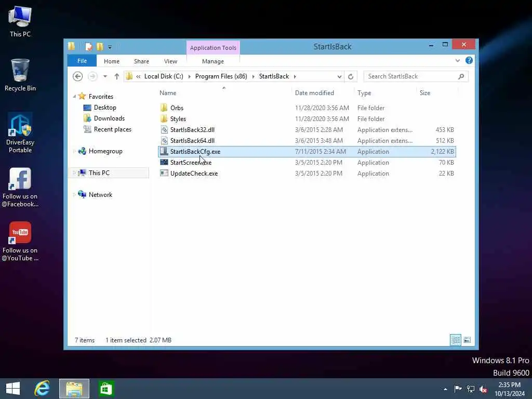
Task: Refresh the StartIsBack folder view
Action: click(351, 77)
